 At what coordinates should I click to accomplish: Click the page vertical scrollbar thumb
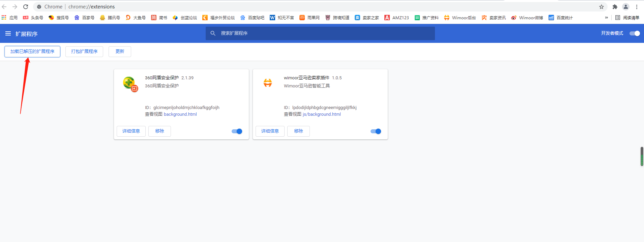click(x=642, y=156)
